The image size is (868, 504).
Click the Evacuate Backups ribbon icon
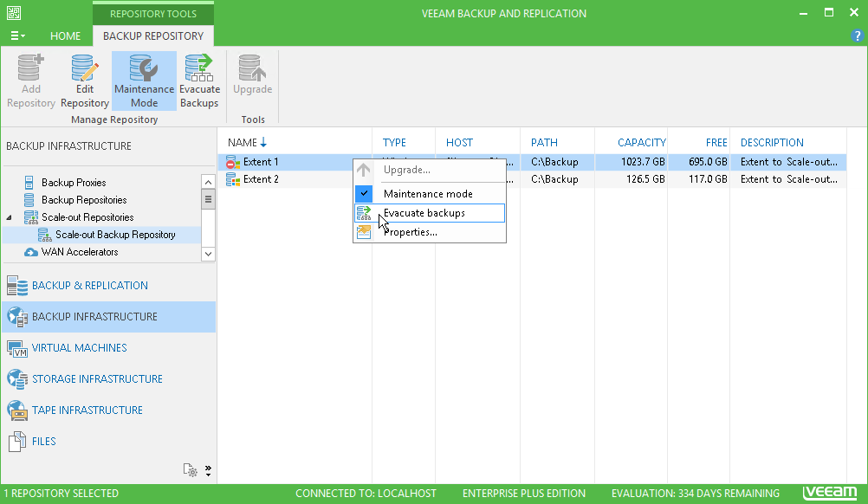199,68
